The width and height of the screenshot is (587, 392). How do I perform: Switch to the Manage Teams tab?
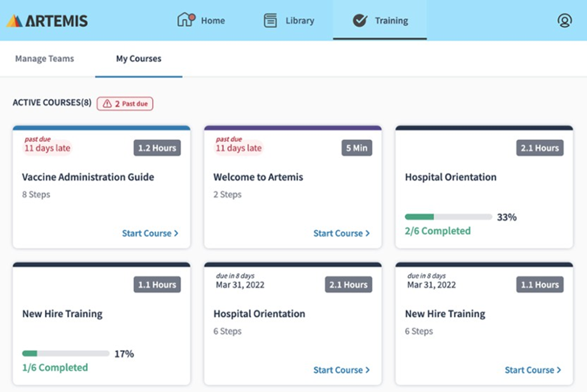click(x=45, y=59)
